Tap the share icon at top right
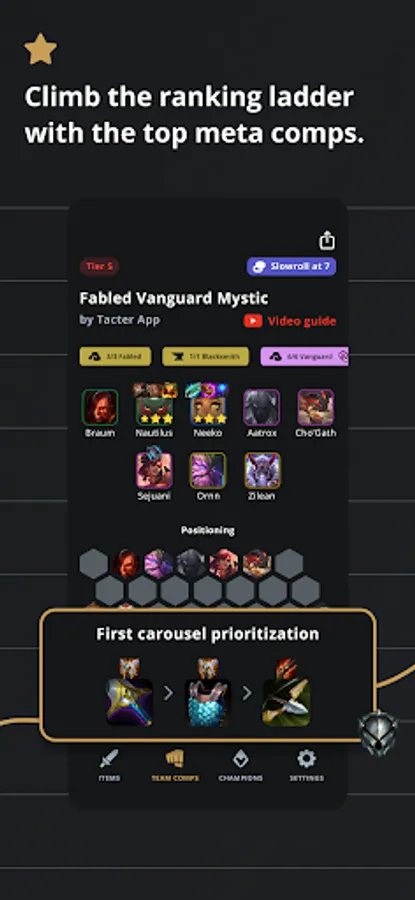Image resolution: width=415 pixels, height=900 pixels. coord(327,240)
